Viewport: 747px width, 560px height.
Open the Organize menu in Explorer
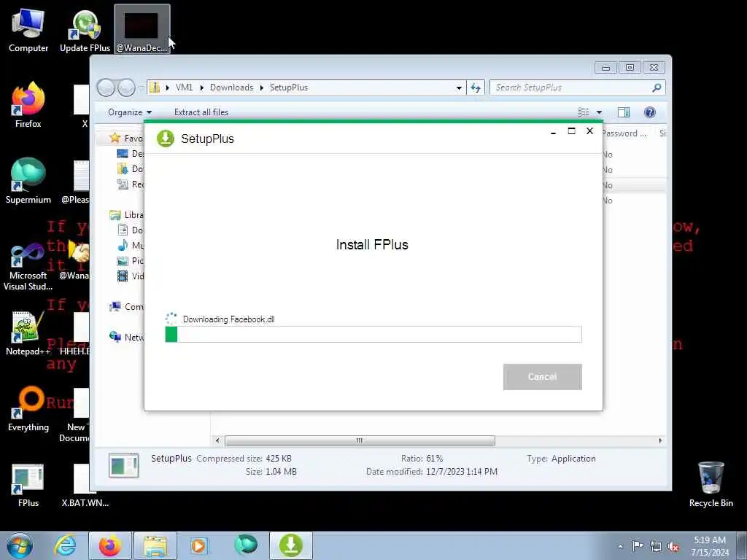(x=130, y=112)
